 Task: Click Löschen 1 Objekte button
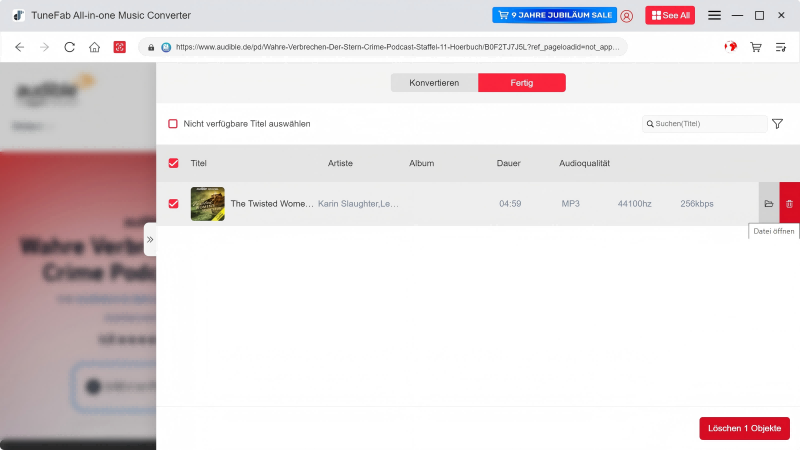coord(744,428)
